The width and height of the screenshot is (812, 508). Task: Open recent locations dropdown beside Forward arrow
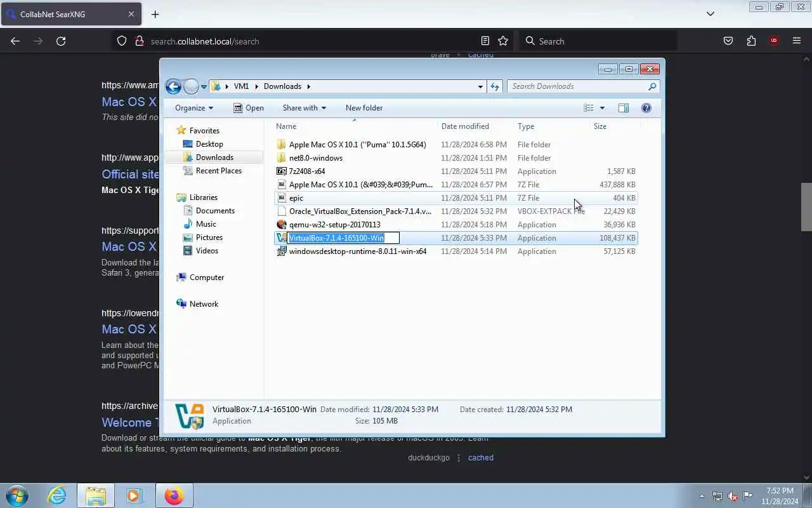coord(204,87)
